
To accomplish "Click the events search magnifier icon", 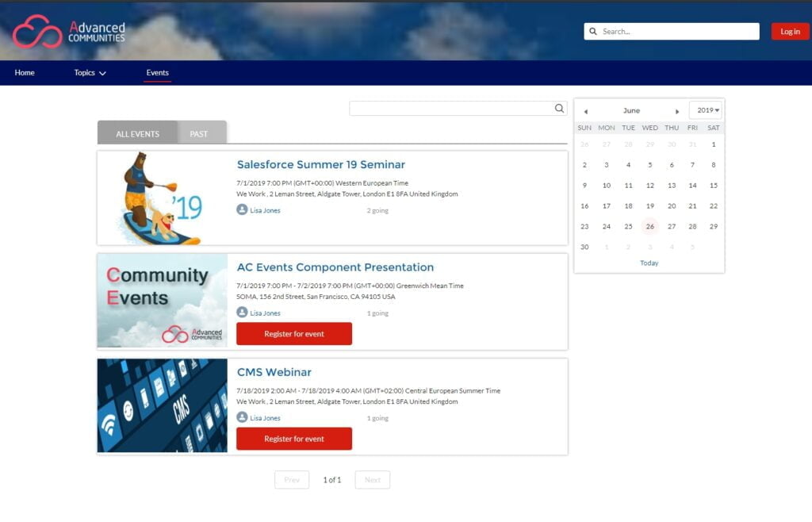I will pyautogui.click(x=559, y=108).
